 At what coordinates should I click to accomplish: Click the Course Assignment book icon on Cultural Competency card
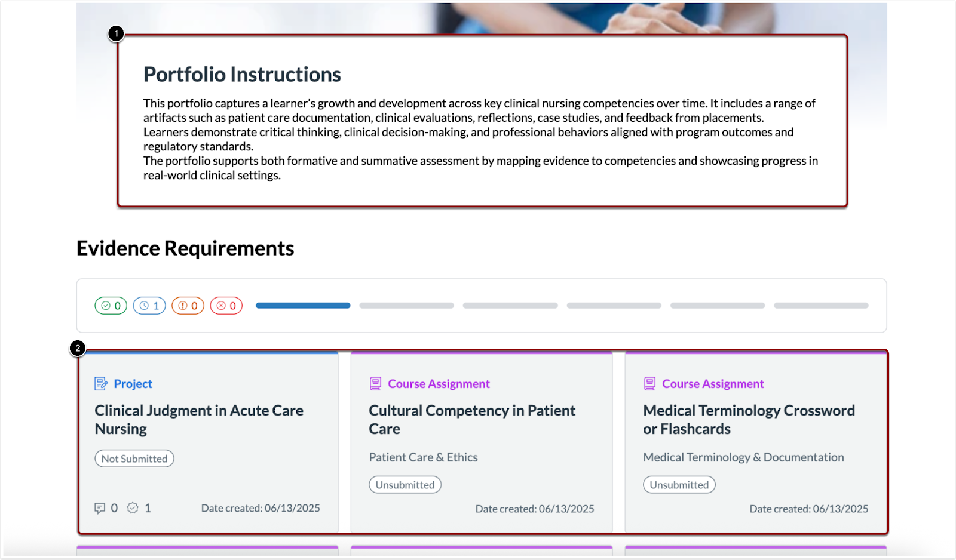(375, 383)
